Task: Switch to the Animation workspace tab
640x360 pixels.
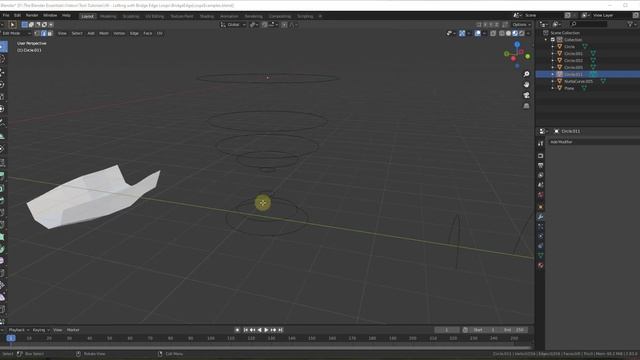Action: pos(229,16)
